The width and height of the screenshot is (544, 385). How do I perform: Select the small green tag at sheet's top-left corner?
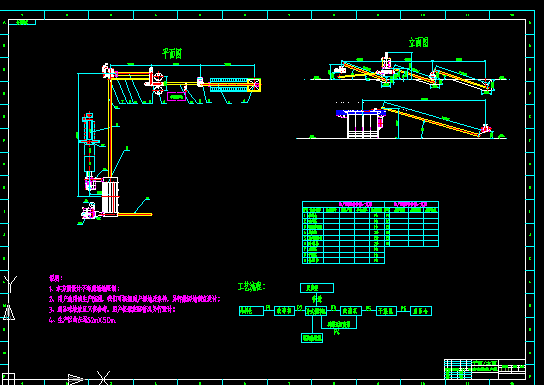pos(22,23)
